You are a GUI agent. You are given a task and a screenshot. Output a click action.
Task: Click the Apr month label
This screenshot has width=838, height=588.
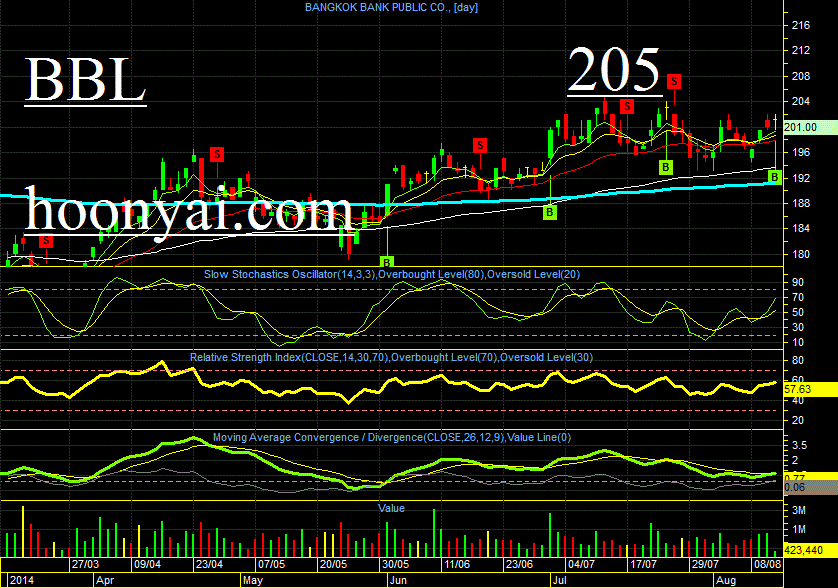coord(105,580)
